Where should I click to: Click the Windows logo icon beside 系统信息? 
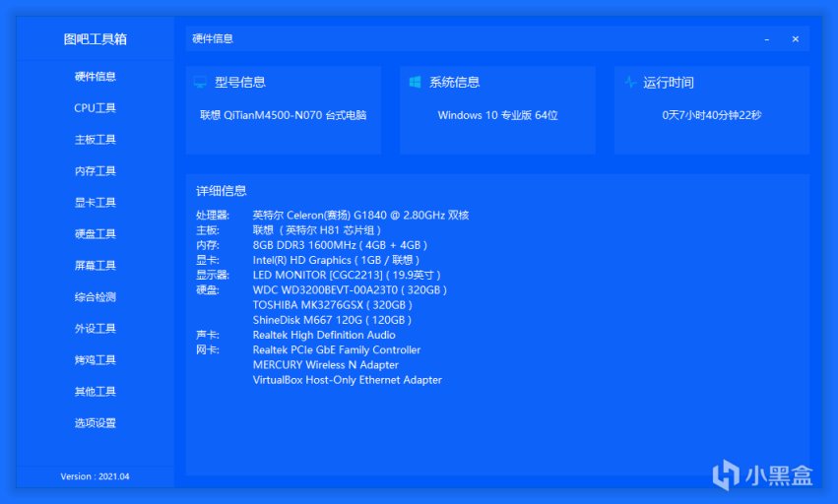pyautogui.click(x=415, y=82)
